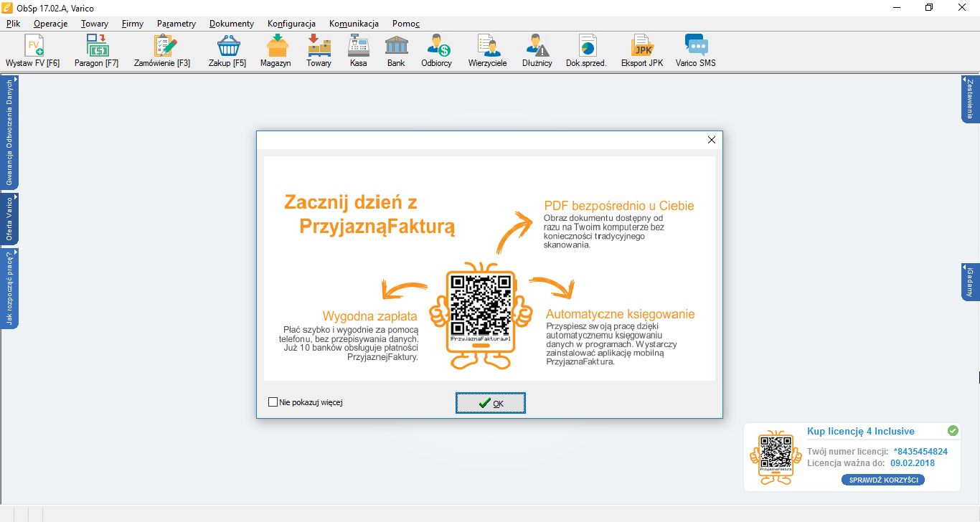
Task: Open the Magazyn warehouse module
Action: tap(276, 51)
